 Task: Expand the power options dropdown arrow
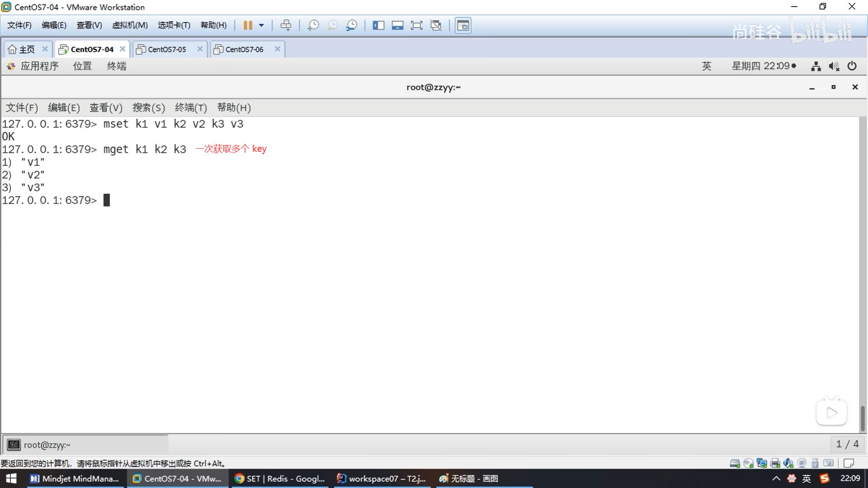(x=261, y=25)
